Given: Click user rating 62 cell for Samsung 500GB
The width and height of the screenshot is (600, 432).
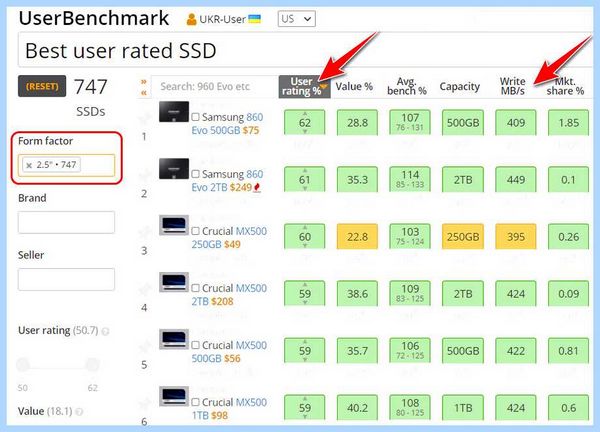Looking at the screenshot, I should [x=305, y=122].
